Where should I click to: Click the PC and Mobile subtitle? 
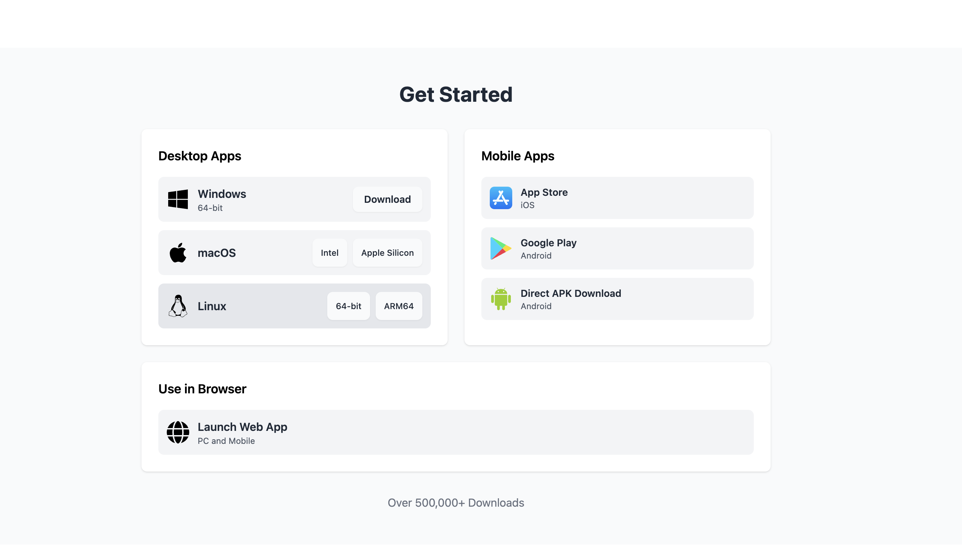tap(226, 441)
